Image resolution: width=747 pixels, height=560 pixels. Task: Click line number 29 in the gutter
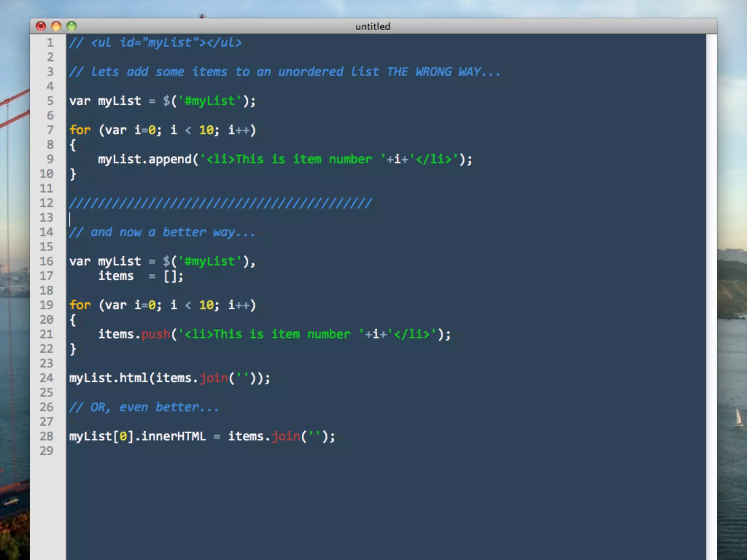tap(46, 451)
